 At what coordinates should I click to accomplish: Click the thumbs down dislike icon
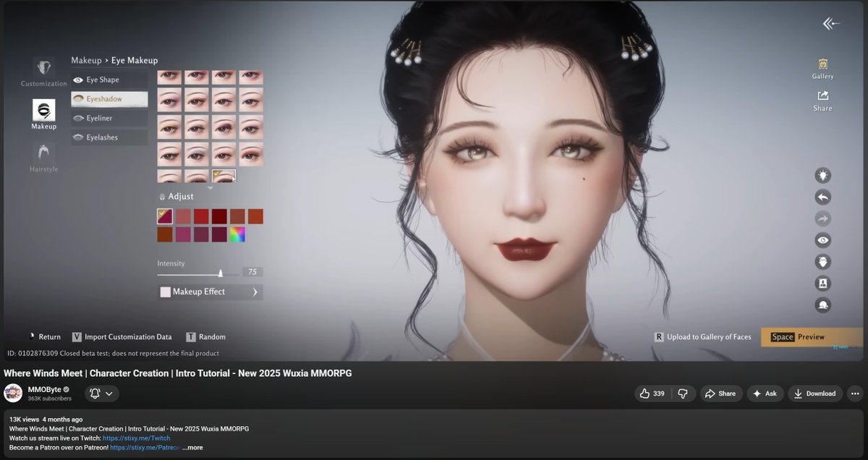pos(682,393)
